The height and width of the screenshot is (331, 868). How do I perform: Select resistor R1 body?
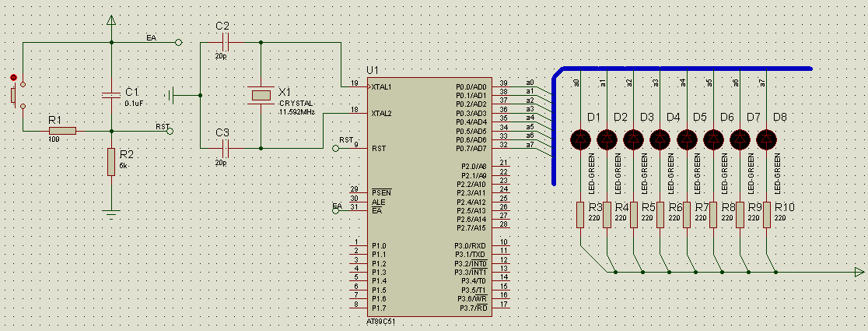point(61,131)
